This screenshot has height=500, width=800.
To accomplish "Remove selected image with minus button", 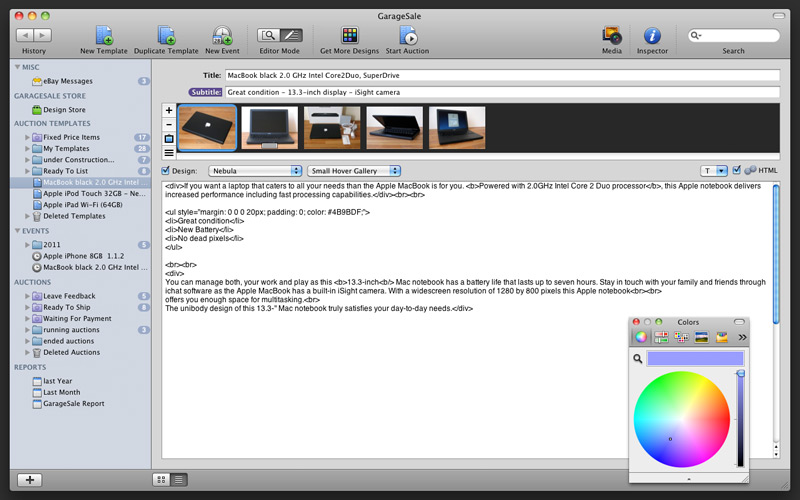I will click(169, 124).
